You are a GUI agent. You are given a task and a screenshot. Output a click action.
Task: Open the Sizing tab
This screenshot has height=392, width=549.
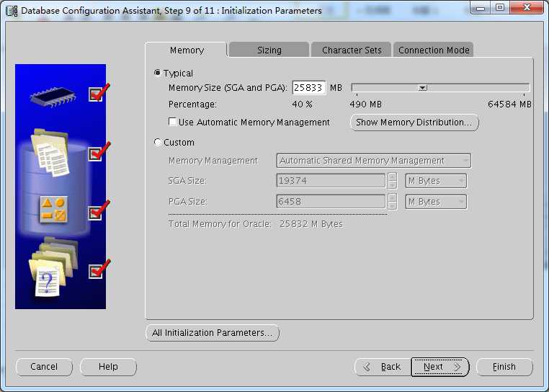pyautogui.click(x=269, y=50)
